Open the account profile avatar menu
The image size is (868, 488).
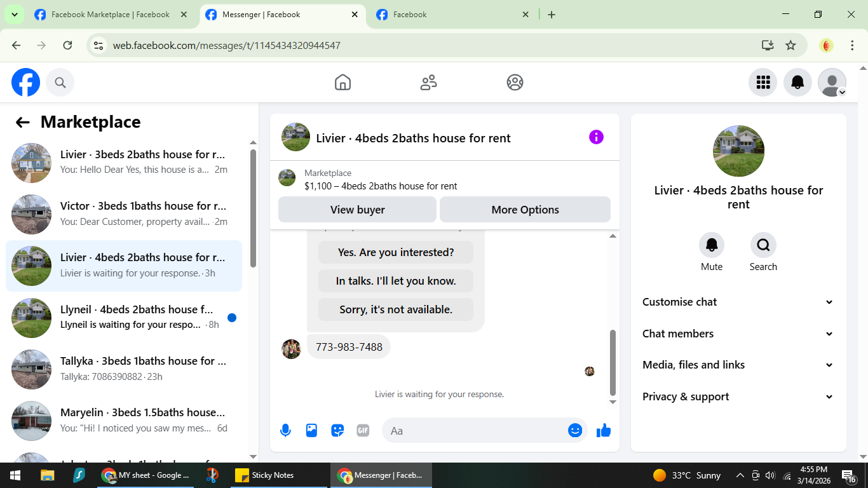[x=832, y=83]
